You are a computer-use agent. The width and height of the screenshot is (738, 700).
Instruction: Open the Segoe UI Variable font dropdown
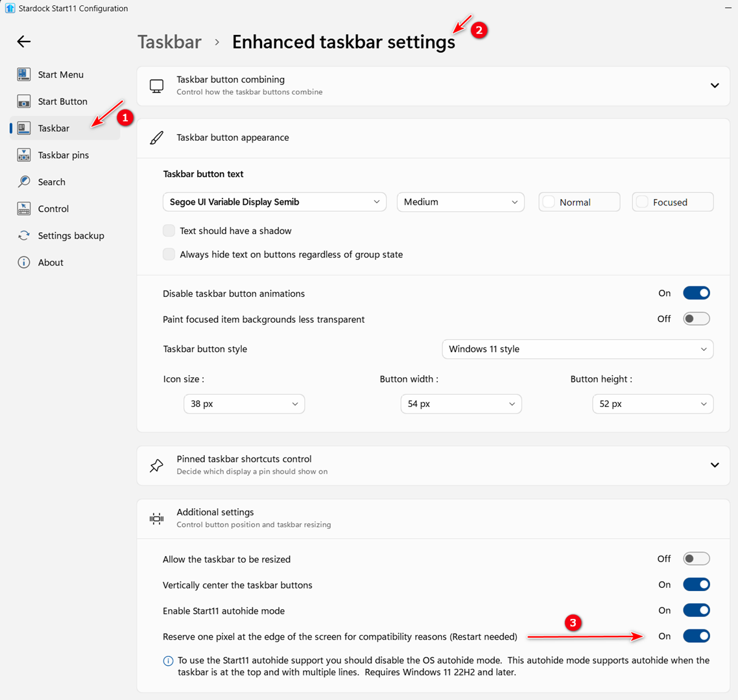coord(274,202)
